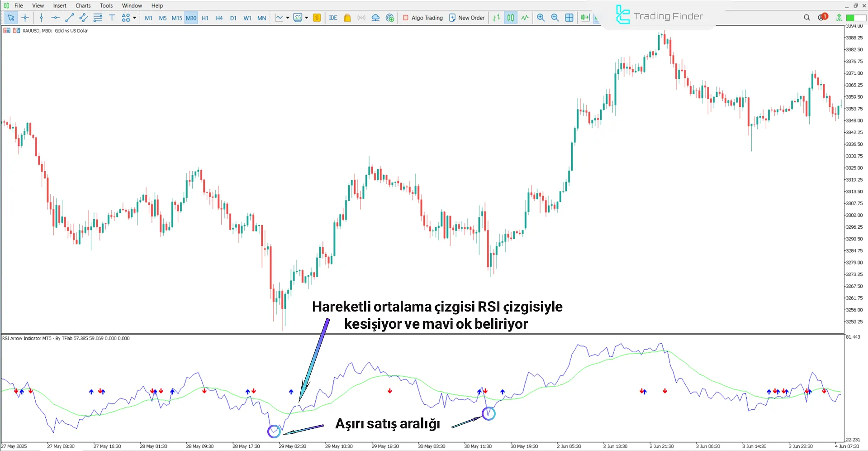Open the geometric shapes dropdown
868x451 pixels.
point(127,18)
